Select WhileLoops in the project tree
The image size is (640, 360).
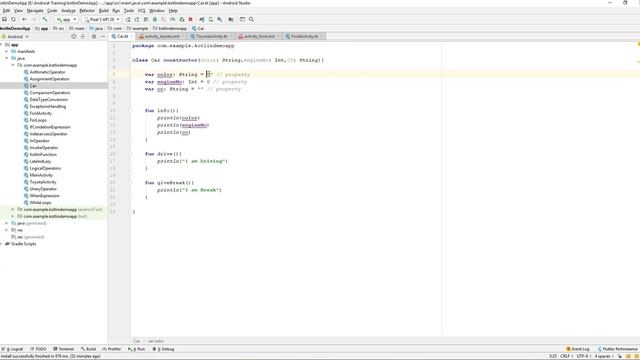pos(40,202)
